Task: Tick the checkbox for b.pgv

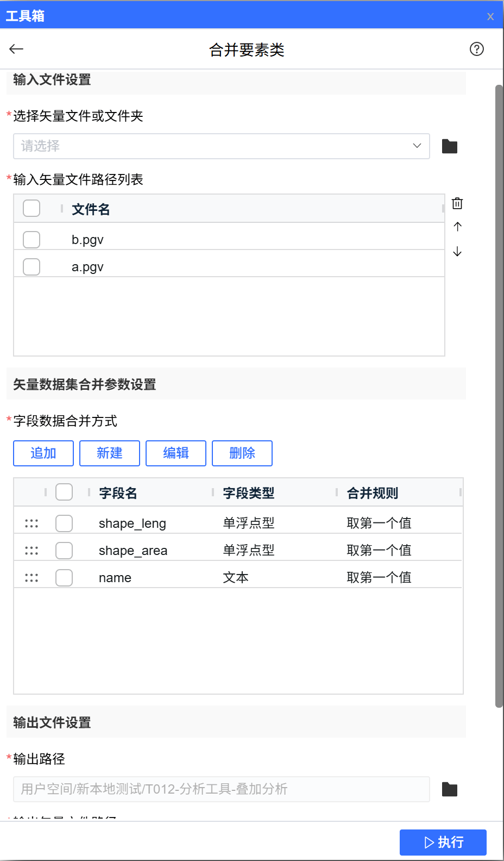Action: click(31, 240)
